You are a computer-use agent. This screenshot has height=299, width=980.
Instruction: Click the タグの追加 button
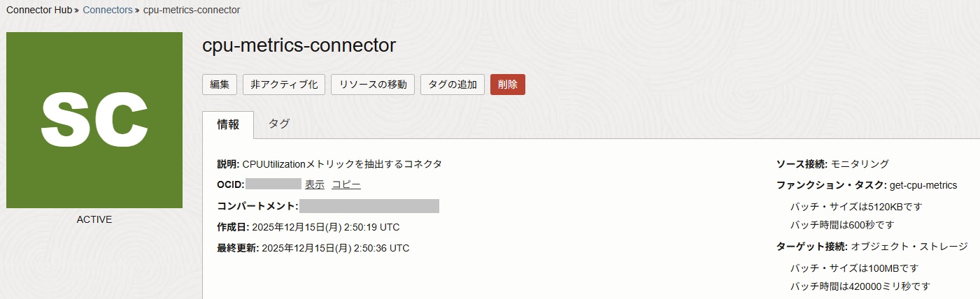tap(453, 85)
